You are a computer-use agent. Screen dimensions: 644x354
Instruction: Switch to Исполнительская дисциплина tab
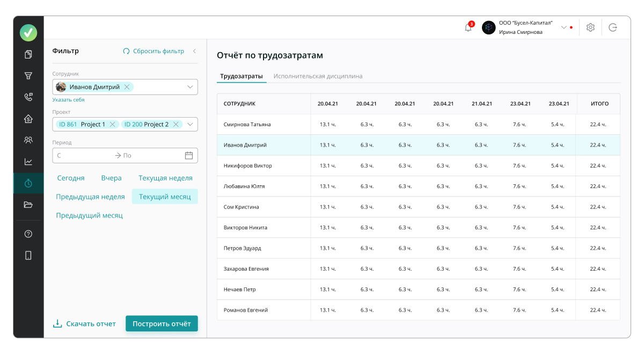[x=318, y=76]
